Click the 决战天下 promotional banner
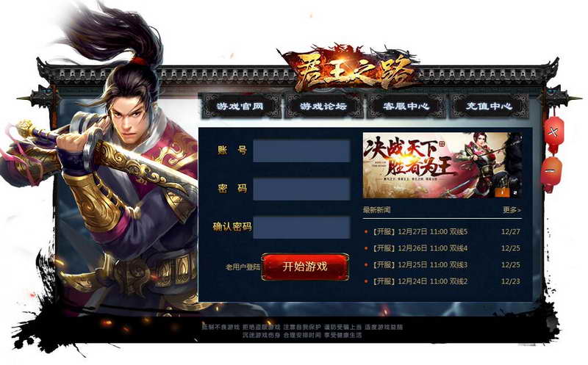The height and width of the screenshot is (365, 588). click(442, 165)
